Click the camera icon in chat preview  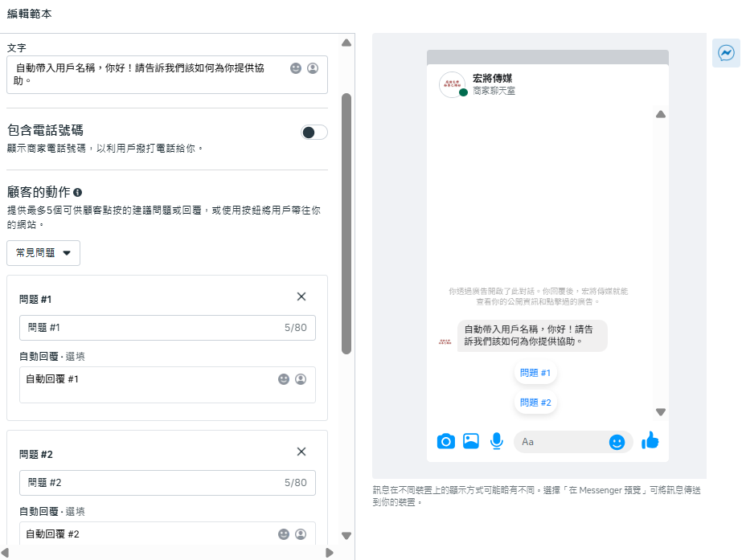[x=445, y=441]
